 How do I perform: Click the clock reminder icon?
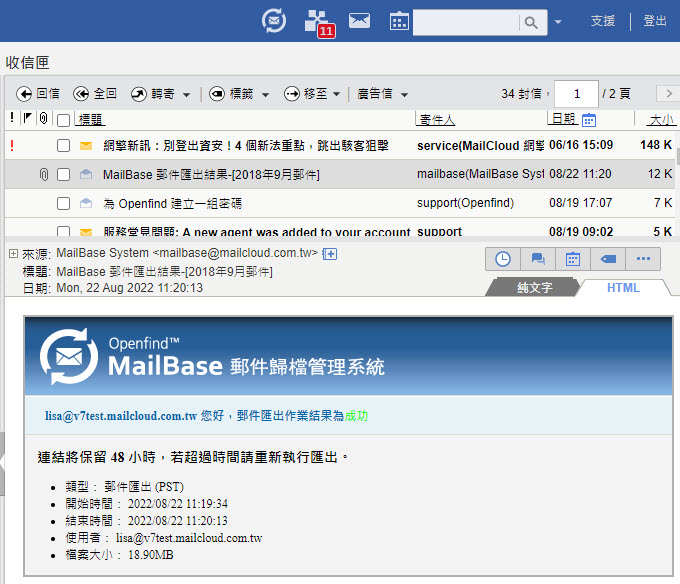coord(503,259)
